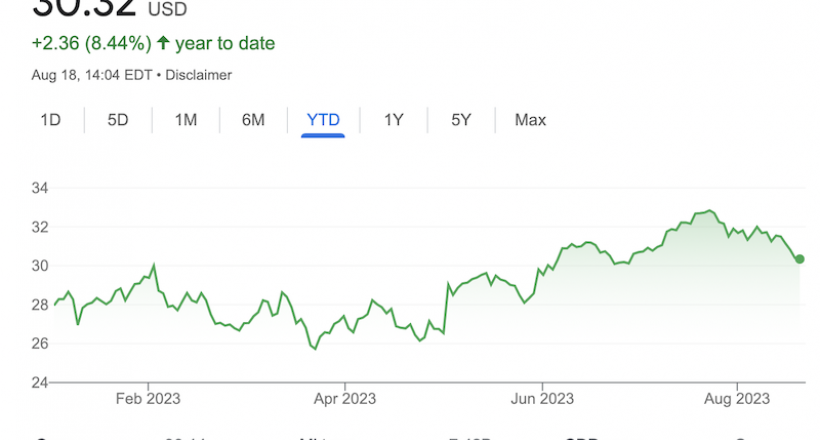Viewport: 820px width, 440px height.
Task: Switch chart to 1D range
Action: (51, 120)
